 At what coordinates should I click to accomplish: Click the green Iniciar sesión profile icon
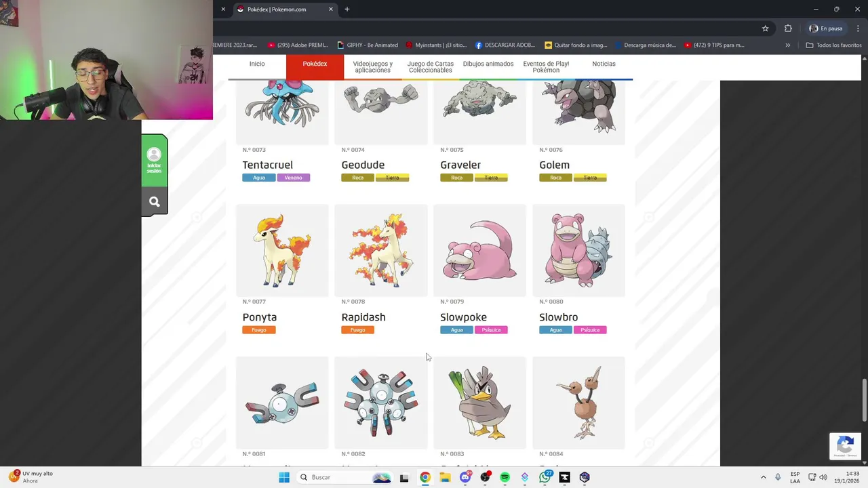tap(154, 161)
